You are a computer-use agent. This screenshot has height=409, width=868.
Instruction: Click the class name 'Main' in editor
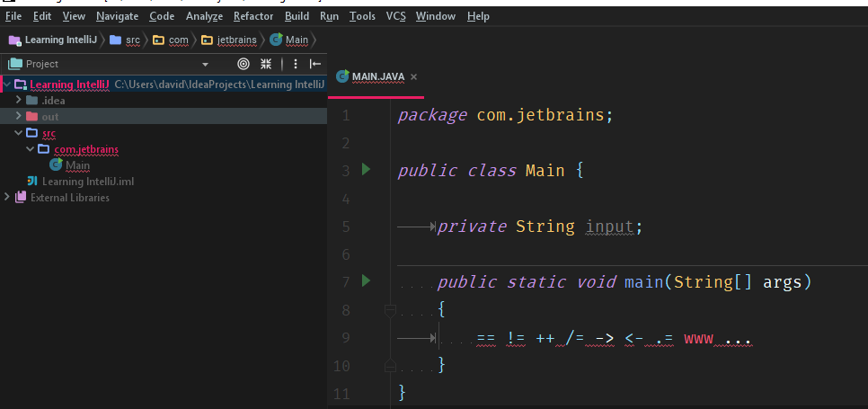pos(545,171)
